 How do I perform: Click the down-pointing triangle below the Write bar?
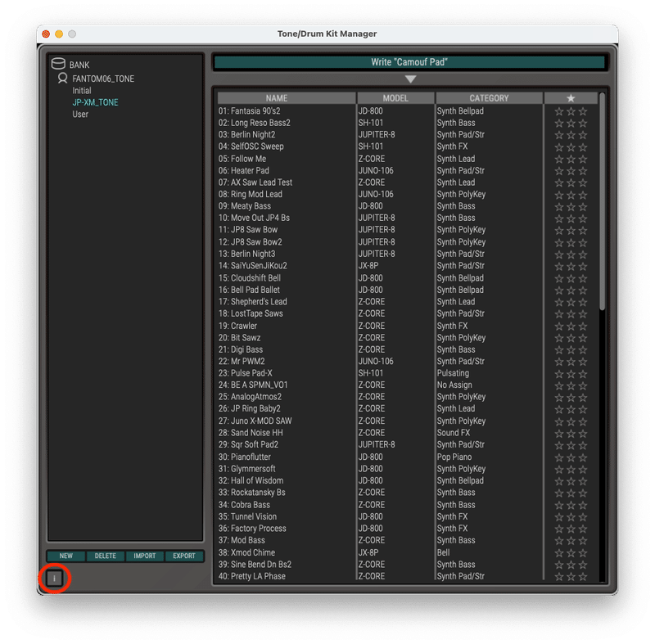(410, 79)
